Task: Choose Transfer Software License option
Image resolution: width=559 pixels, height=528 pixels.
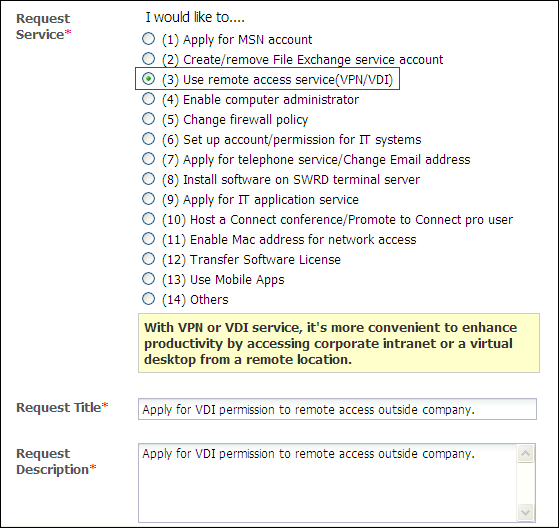Action: click(148, 258)
